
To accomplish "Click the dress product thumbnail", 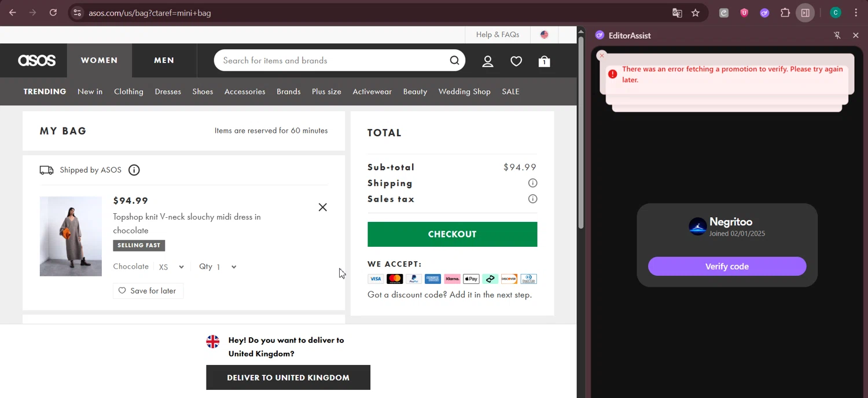I will pos(71,236).
